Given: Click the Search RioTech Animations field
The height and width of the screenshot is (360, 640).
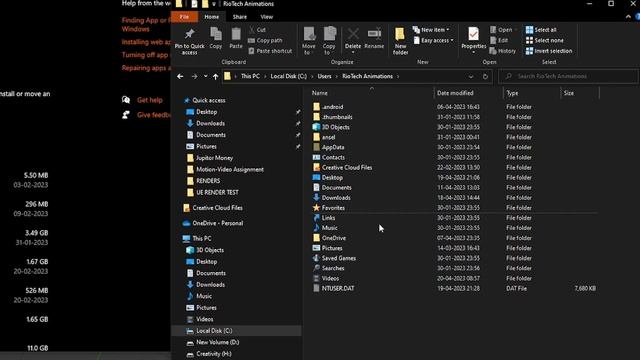Looking at the screenshot, I should click(568, 76).
